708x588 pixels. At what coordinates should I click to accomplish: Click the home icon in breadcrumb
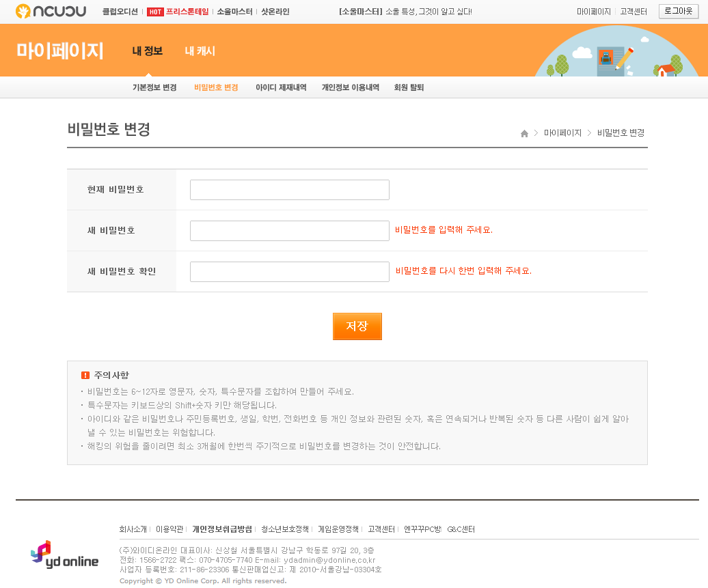click(524, 133)
